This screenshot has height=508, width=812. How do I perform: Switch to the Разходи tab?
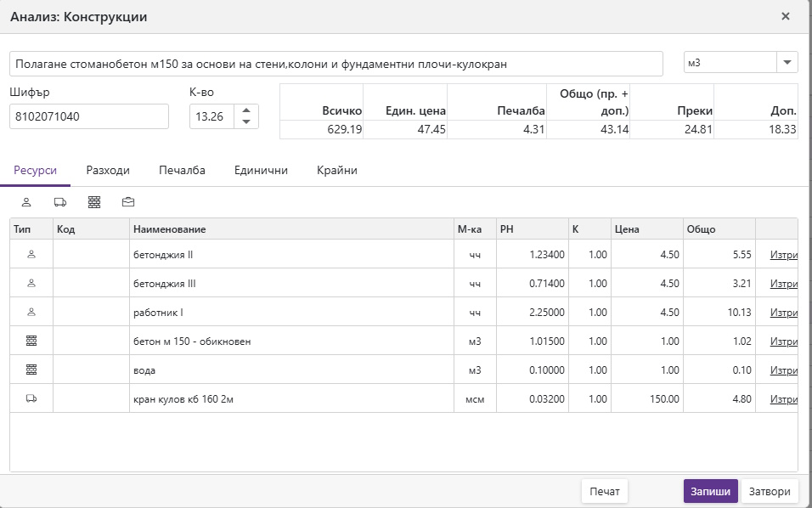pyautogui.click(x=108, y=171)
